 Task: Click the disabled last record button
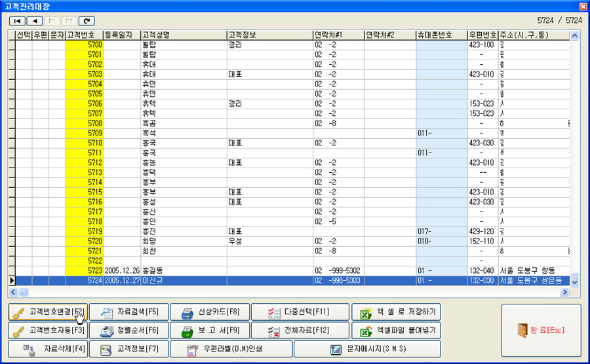tap(69, 21)
